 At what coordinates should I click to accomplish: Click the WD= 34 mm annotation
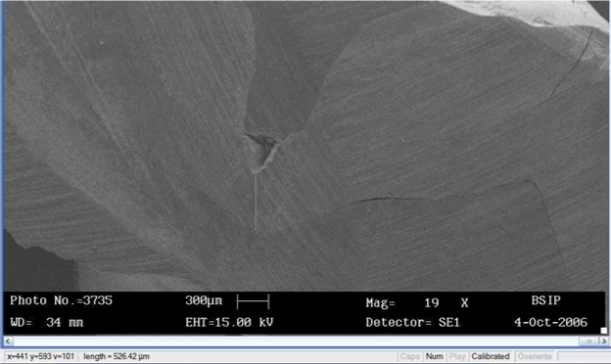tap(46, 322)
